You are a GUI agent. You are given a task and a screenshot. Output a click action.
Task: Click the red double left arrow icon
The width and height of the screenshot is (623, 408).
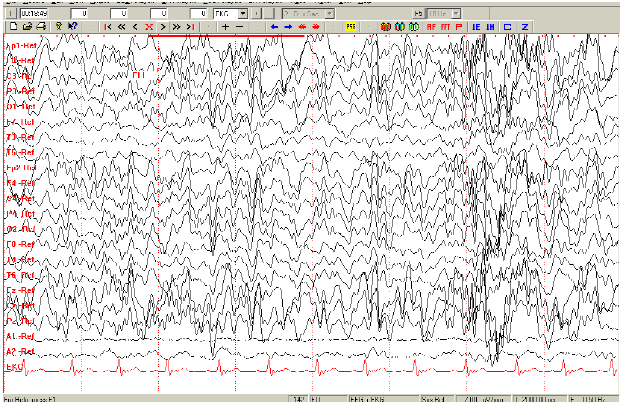click(x=302, y=27)
